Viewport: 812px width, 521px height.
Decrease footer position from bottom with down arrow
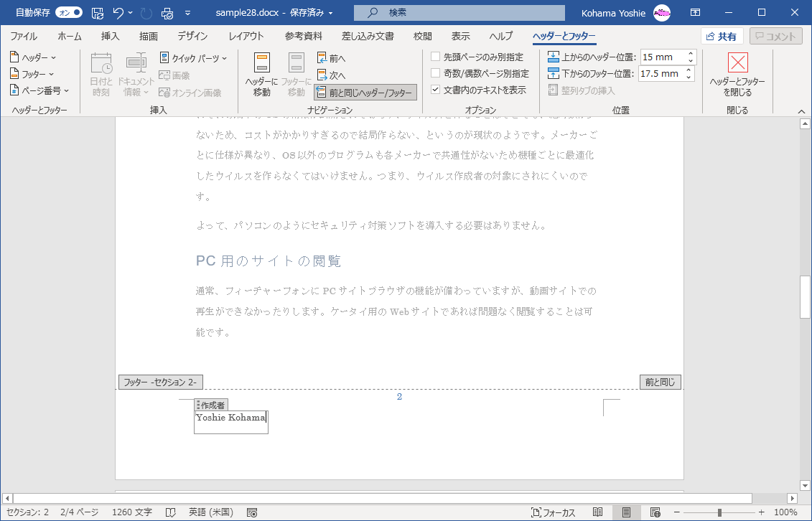coord(689,77)
